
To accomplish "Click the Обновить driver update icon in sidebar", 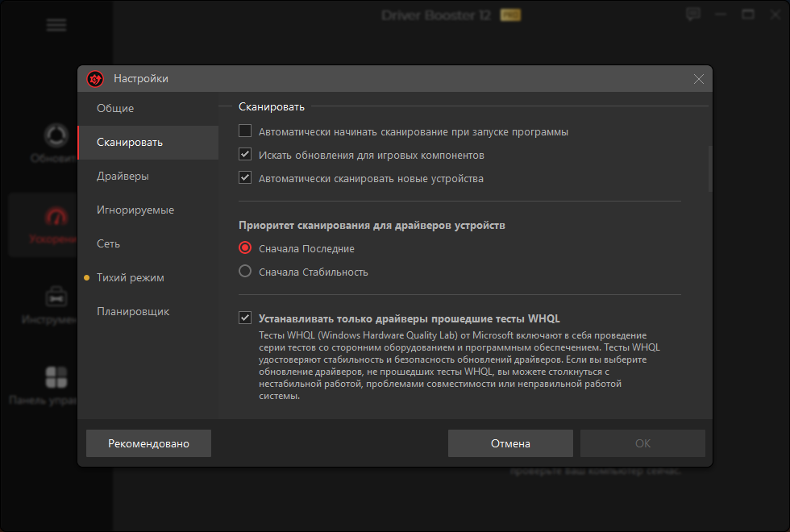I will (x=56, y=135).
